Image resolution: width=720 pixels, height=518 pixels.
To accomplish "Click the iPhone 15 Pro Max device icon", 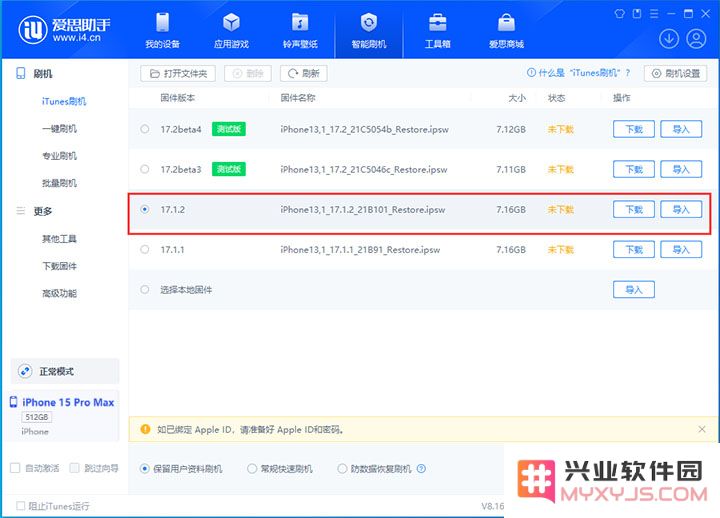I will (x=14, y=402).
